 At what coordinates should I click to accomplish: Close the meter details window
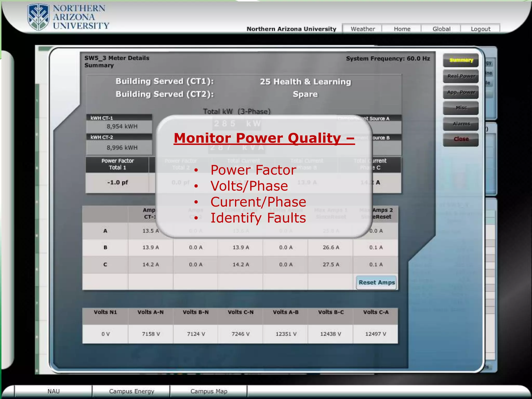461,139
